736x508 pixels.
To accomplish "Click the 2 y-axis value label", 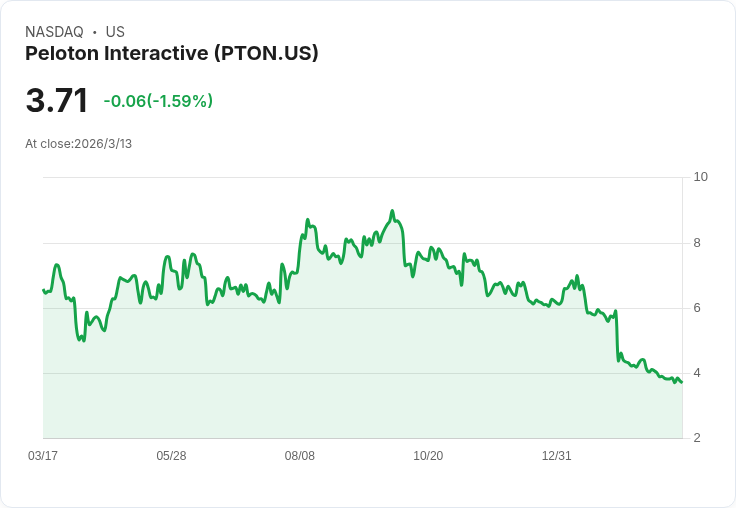I will 697,438.
